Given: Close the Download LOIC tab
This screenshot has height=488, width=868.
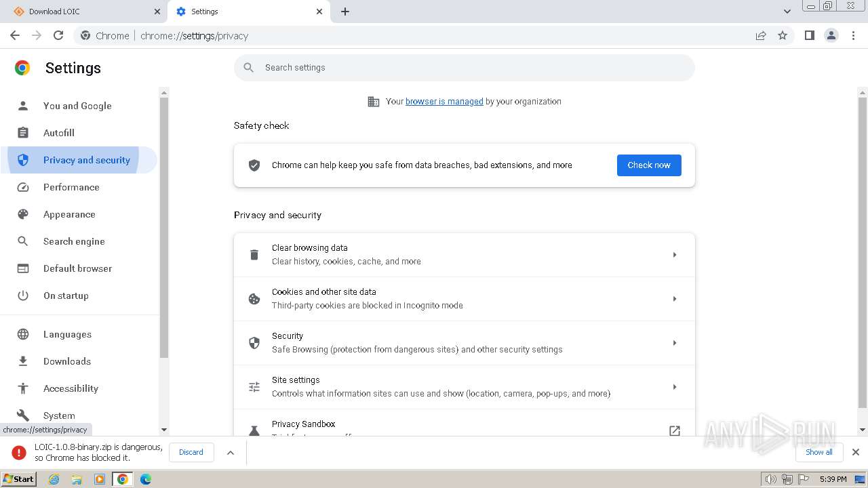Looking at the screenshot, I should [157, 12].
